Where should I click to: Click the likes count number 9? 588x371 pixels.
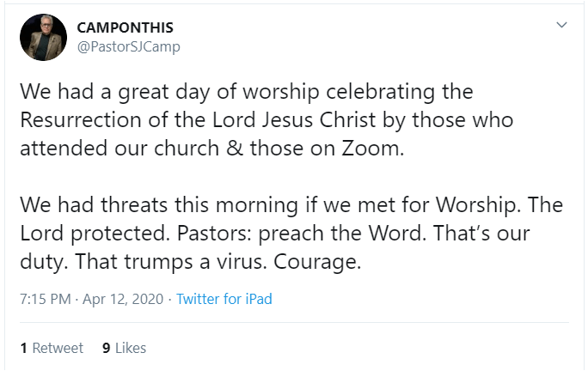tap(106, 348)
